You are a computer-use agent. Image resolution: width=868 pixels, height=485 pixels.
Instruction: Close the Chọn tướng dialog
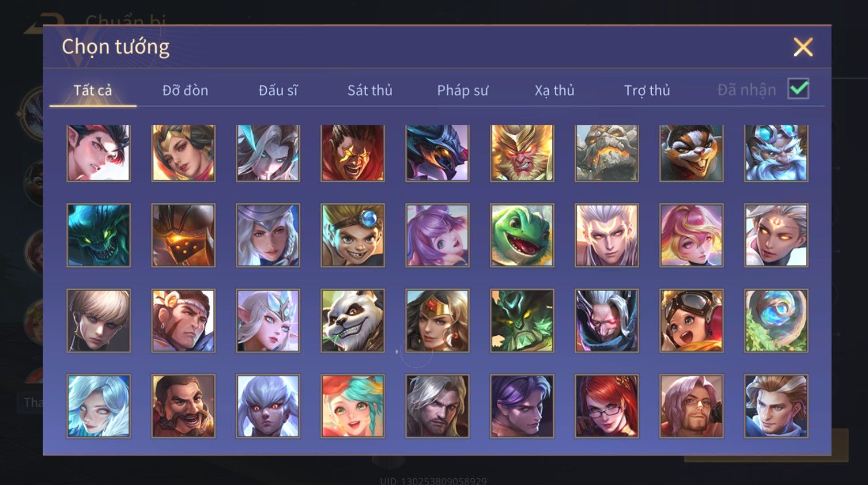pyautogui.click(x=803, y=47)
